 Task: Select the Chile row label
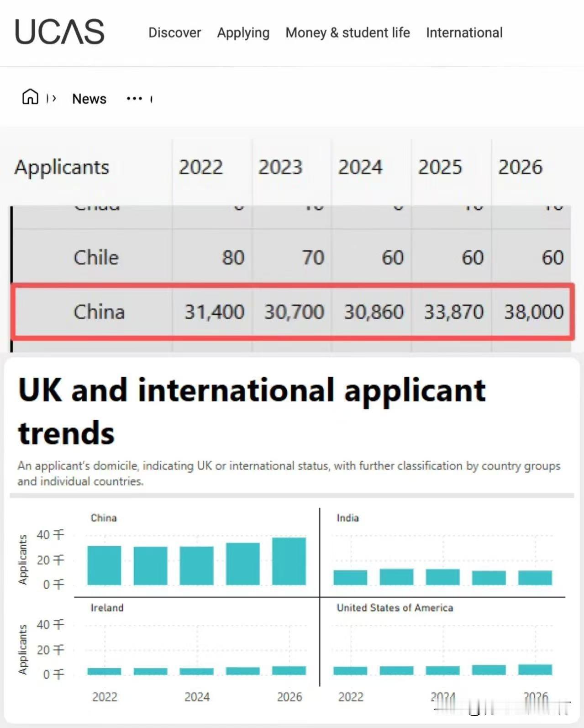click(x=96, y=258)
